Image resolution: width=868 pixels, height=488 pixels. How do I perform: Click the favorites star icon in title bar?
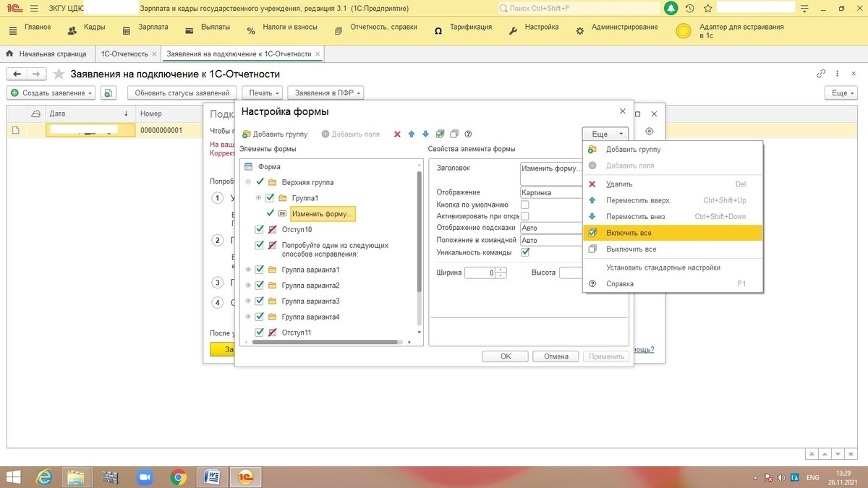point(707,8)
